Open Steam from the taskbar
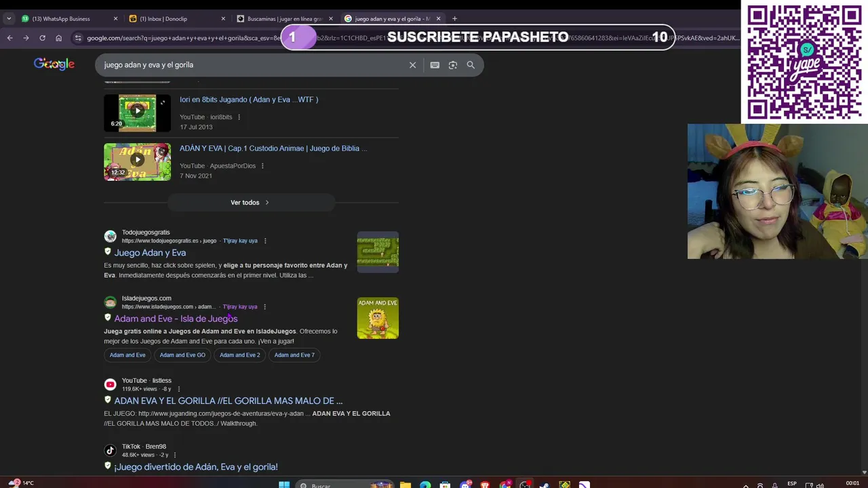The image size is (868, 488). pos(545,485)
